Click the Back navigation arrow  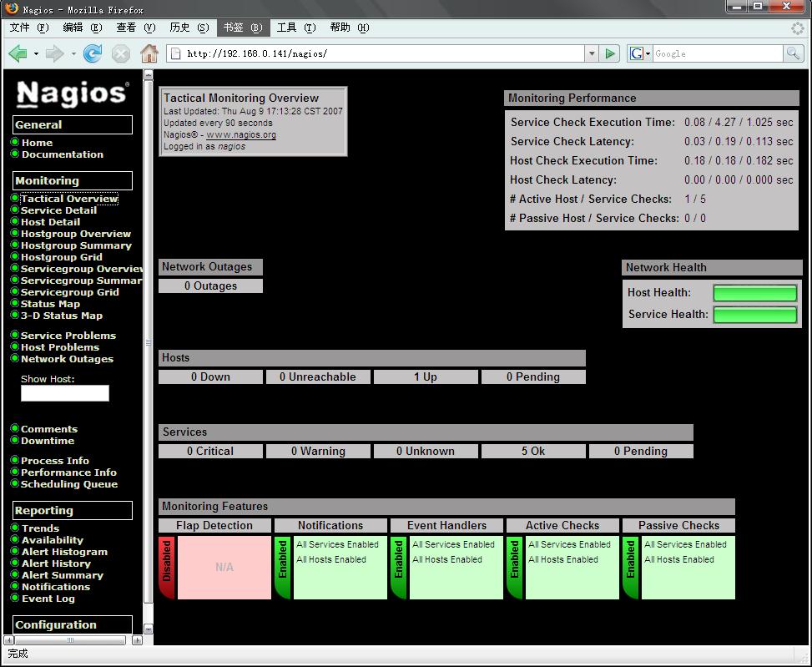(18, 53)
